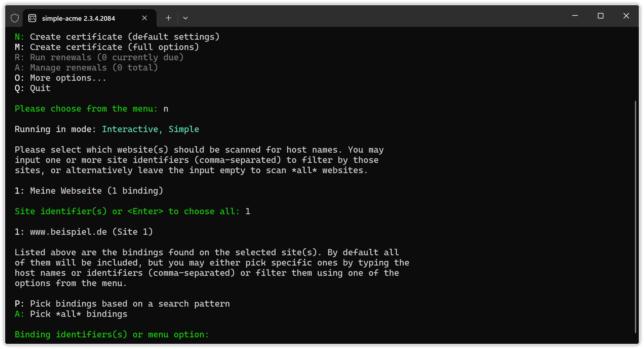Click the 'M: Create certificate (full options)' line
This screenshot has height=349, width=644.
coord(107,47)
